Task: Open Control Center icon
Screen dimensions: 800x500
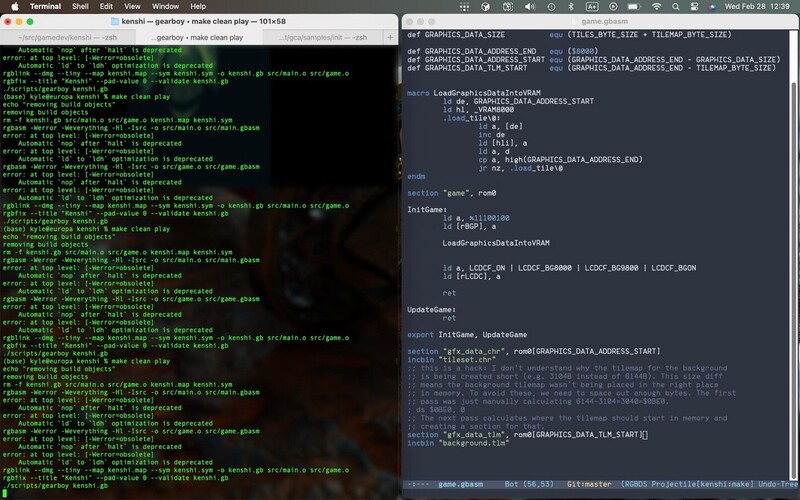Action: pyautogui.click(x=694, y=7)
